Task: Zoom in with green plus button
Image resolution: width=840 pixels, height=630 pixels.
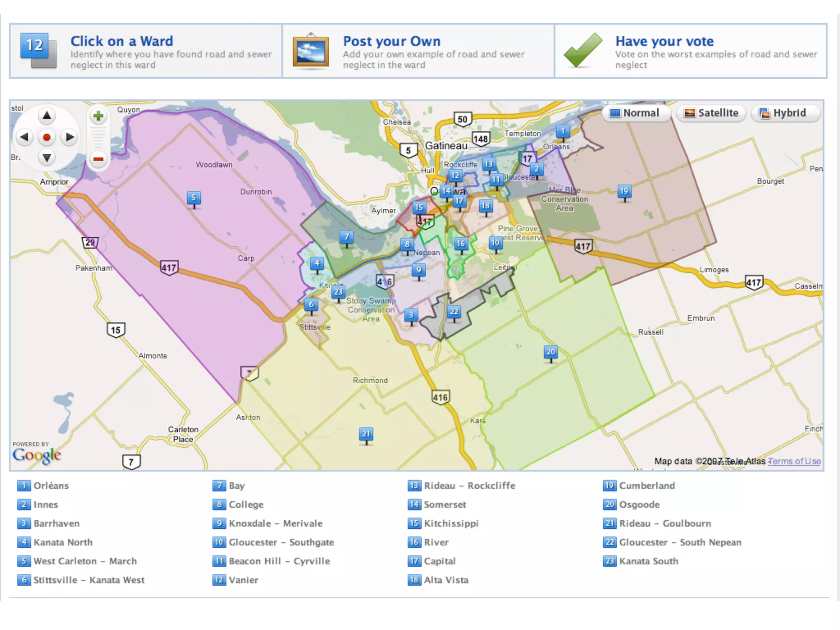Action: pyautogui.click(x=98, y=116)
